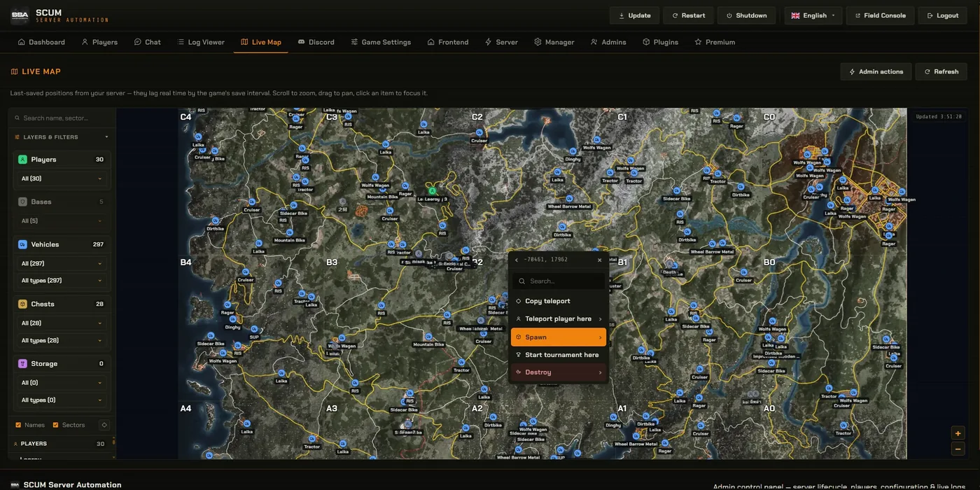980x490 pixels.
Task: Click the Vehicles count 297
Action: (98, 244)
